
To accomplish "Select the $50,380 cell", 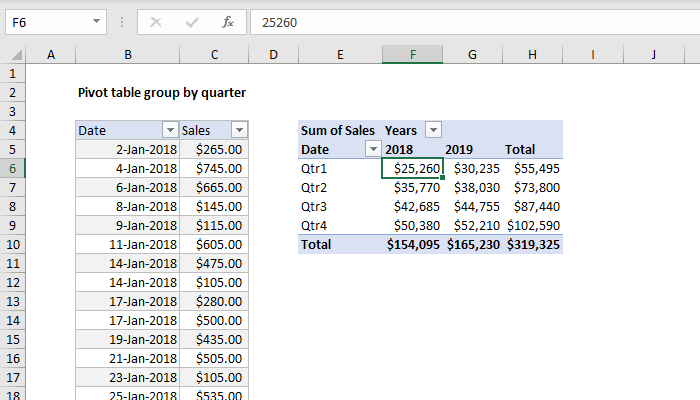I will 412,225.
